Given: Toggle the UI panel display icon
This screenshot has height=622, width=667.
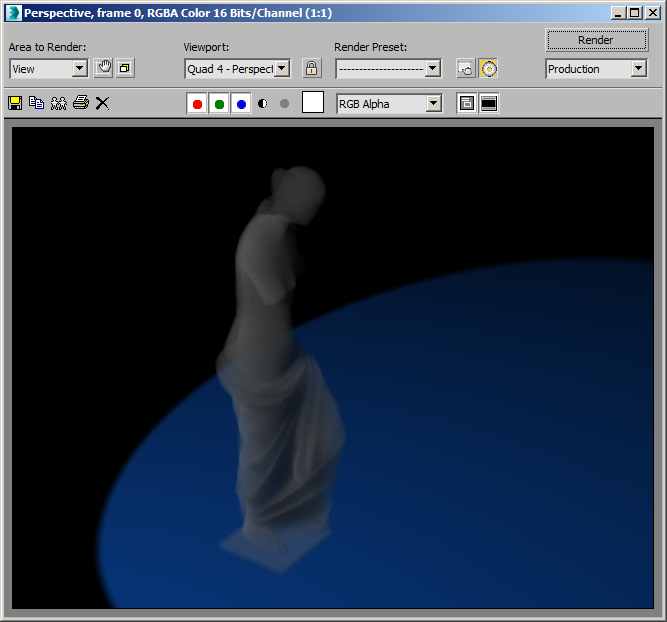Looking at the screenshot, I should 489,103.
